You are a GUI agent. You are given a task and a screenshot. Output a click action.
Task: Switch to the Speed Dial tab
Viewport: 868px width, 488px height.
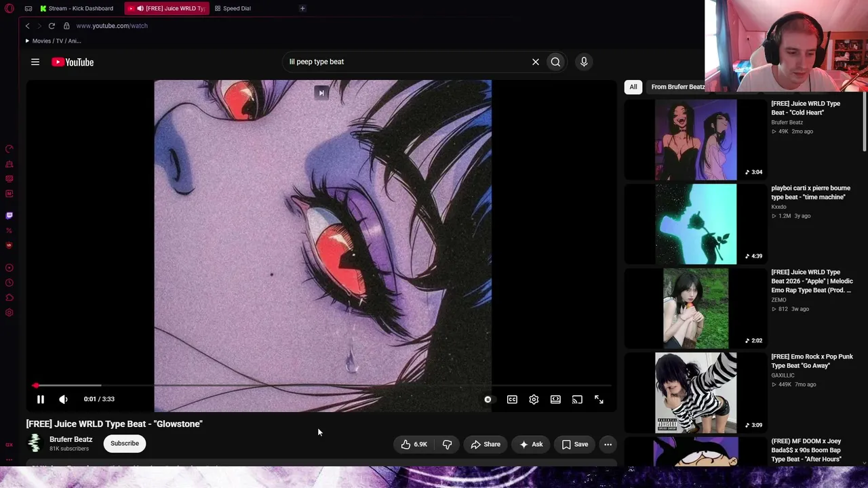(x=233, y=8)
